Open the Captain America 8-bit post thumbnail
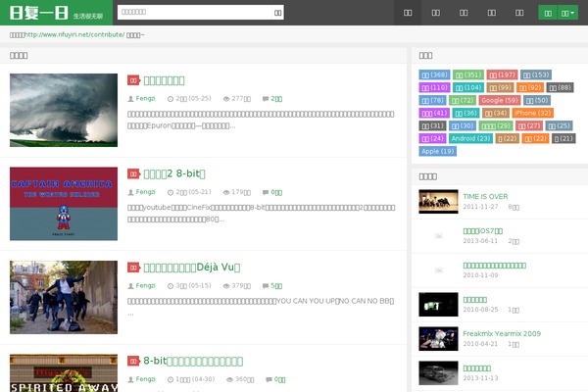The width and height of the screenshot is (588, 392). pyautogui.click(x=64, y=204)
